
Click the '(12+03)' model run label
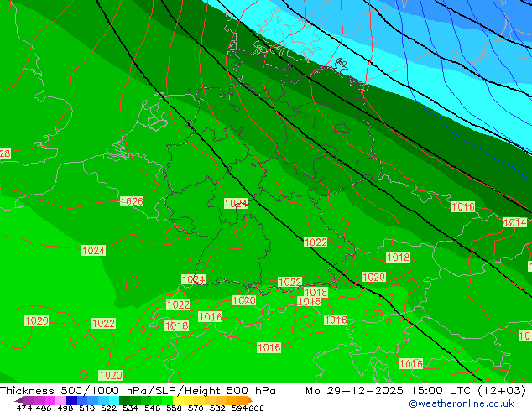click(x=502, y=390)
